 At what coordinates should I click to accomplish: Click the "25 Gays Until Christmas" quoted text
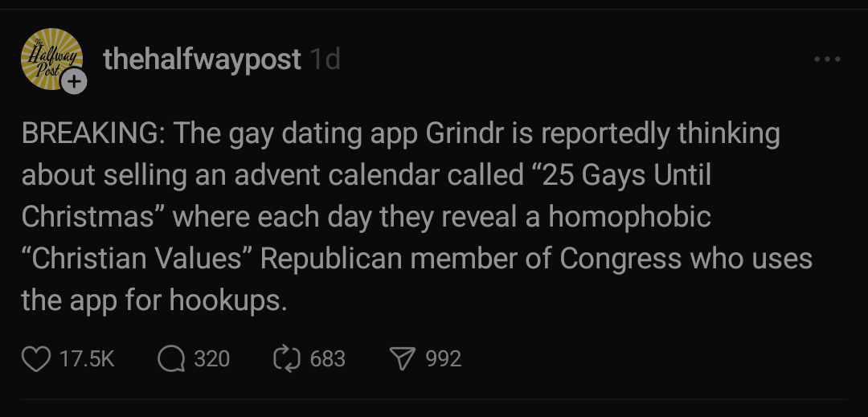click(366, 196)
